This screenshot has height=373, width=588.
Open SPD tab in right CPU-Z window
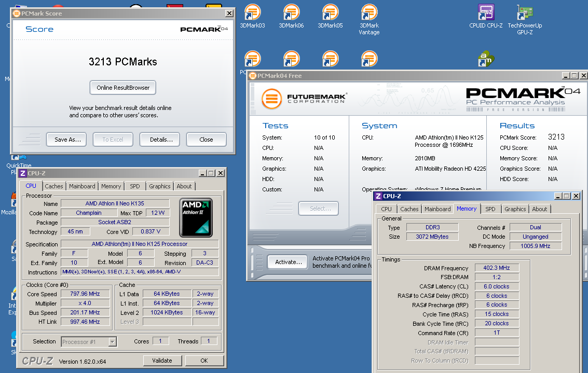[490, 209]
